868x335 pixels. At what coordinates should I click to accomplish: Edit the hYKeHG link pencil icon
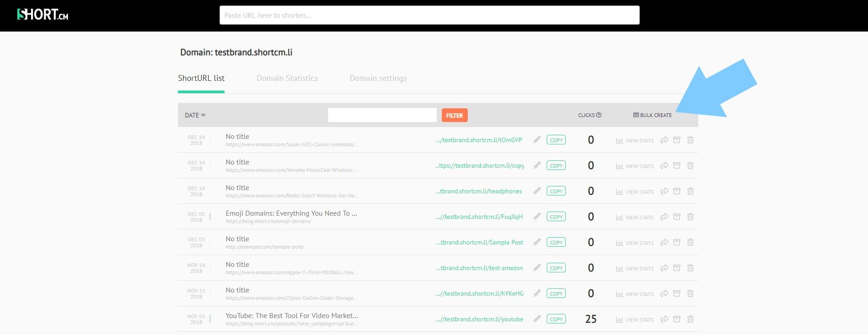click(537, 293)
